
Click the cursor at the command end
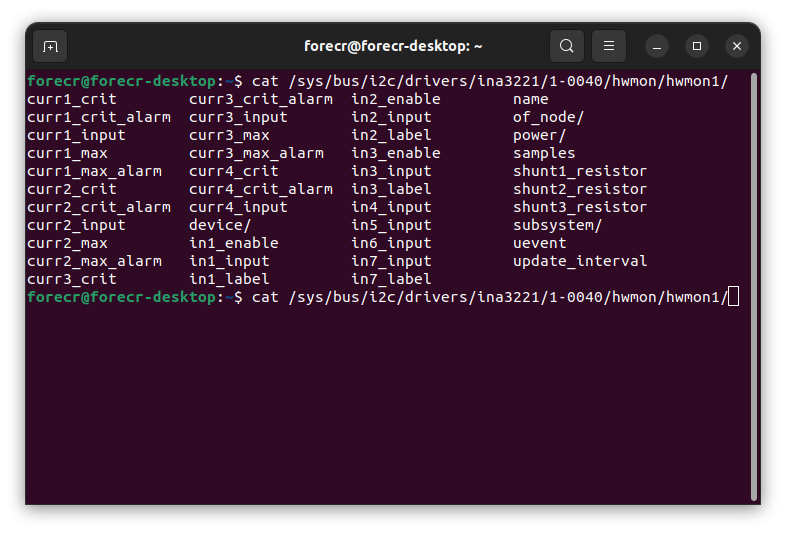pyautogui.click(x=733, y=297)
